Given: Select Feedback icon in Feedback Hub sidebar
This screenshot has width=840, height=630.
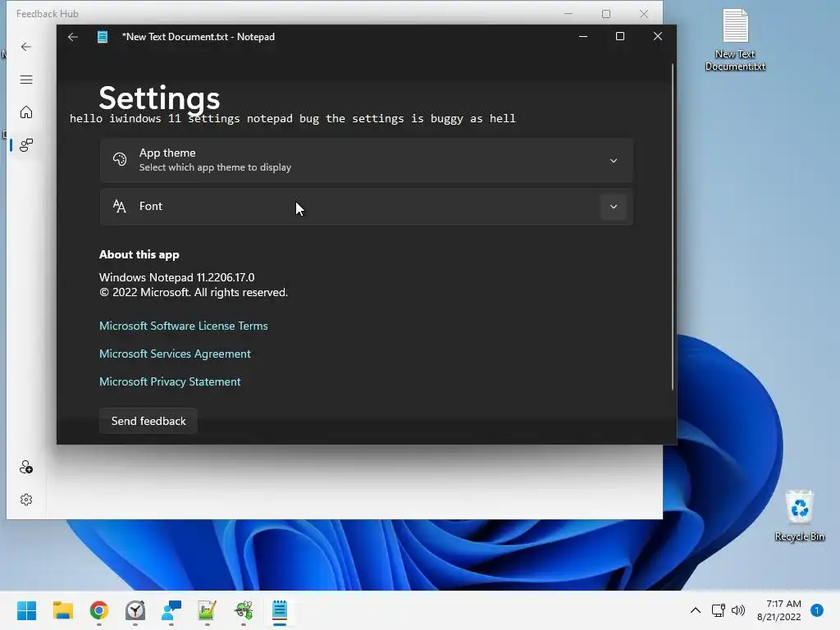Looking at the screenshot, I should coord(26,144).
